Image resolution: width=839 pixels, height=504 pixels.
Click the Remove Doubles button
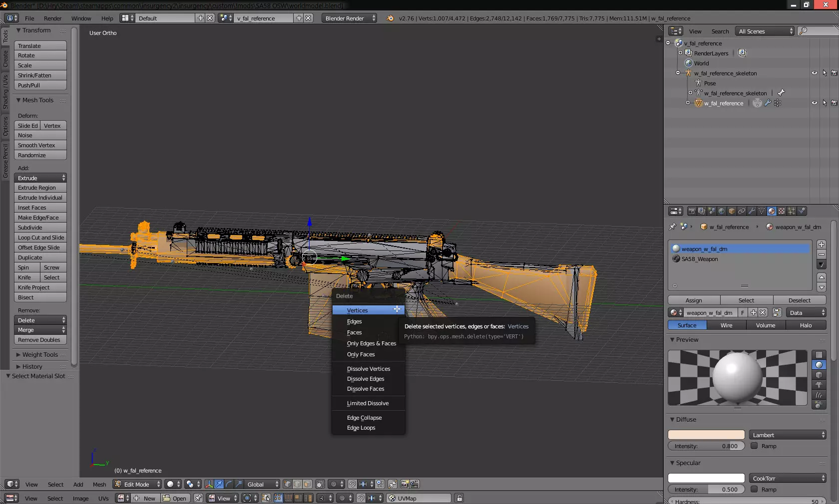[40, 340]
